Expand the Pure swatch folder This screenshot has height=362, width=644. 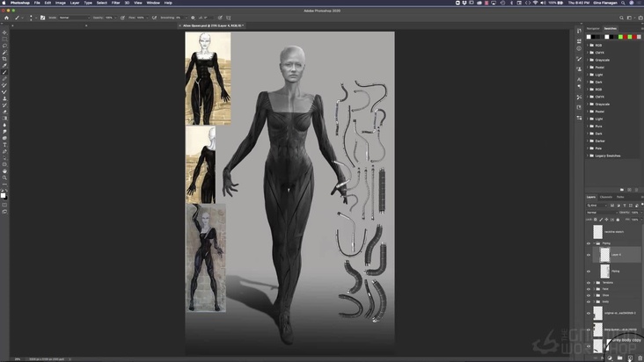[x=588, y=127]
